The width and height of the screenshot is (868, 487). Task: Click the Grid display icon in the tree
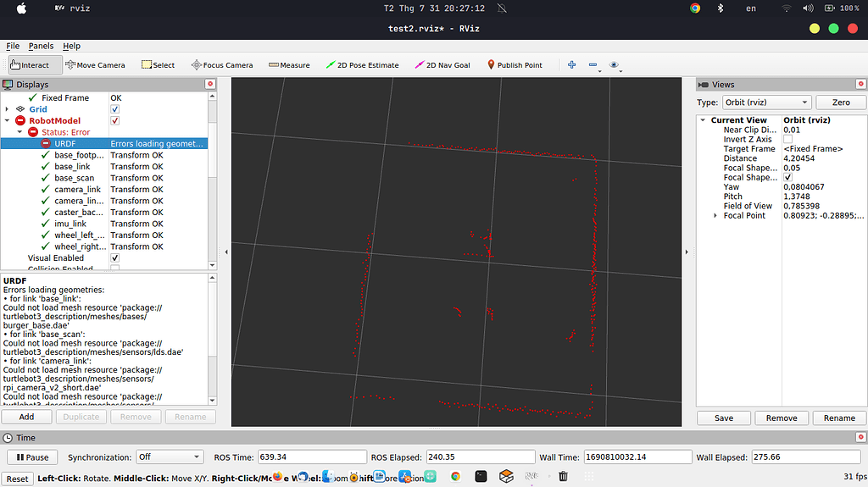(20, 109)
